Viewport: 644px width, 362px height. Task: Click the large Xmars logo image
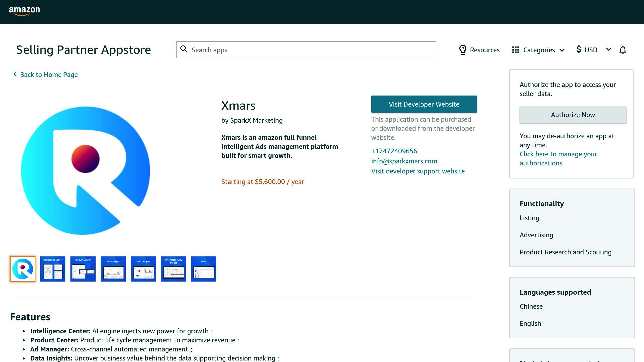coord(86,171)
